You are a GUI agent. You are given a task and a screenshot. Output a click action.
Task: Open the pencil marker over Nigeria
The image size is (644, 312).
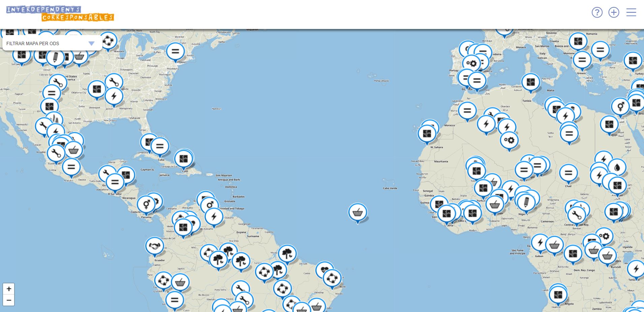click(526, 203)
